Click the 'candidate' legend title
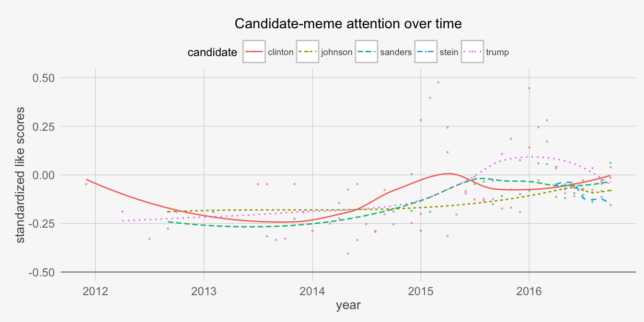 coord(212,52)
